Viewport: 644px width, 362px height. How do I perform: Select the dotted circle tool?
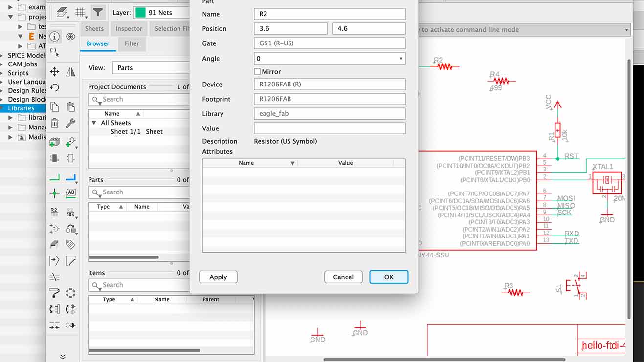(x=71, y=293)
